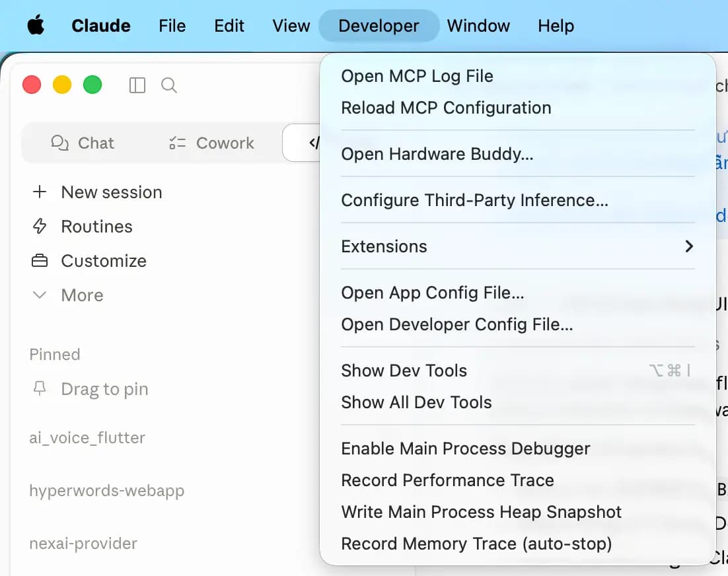Click the Drag to pin placeholder
Viewport: 728px width, 576px height.
click(104, 389)
